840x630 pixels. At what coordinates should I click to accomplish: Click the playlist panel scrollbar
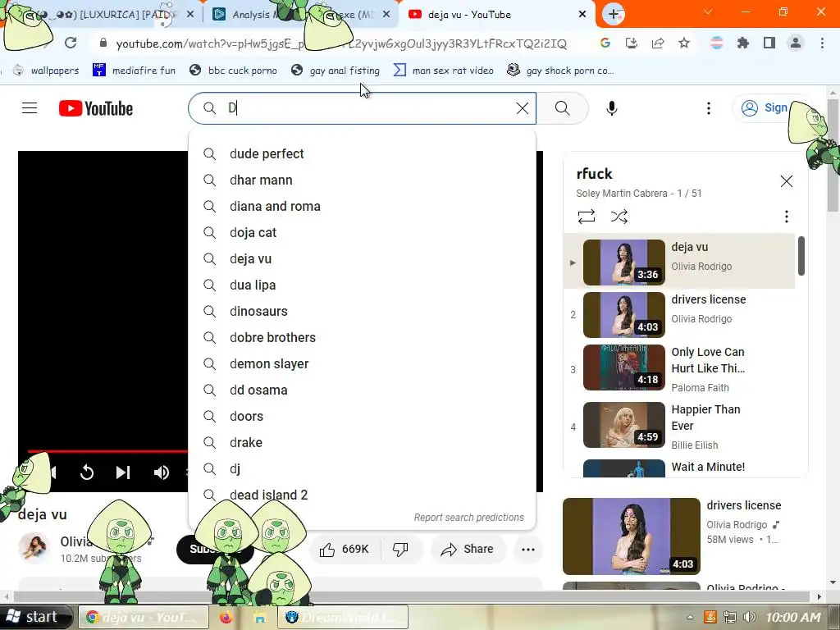[801, 256]
